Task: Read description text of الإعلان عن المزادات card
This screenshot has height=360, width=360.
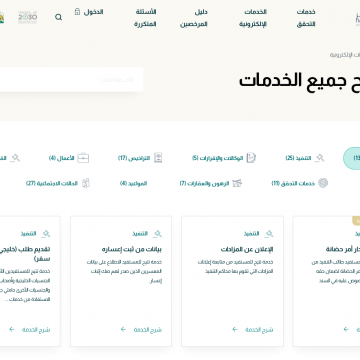Action: [x=235, y=267]
